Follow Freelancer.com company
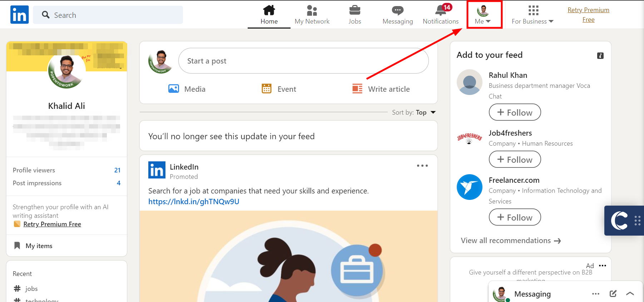Screen dimensions: 644x302 point(515,217)
